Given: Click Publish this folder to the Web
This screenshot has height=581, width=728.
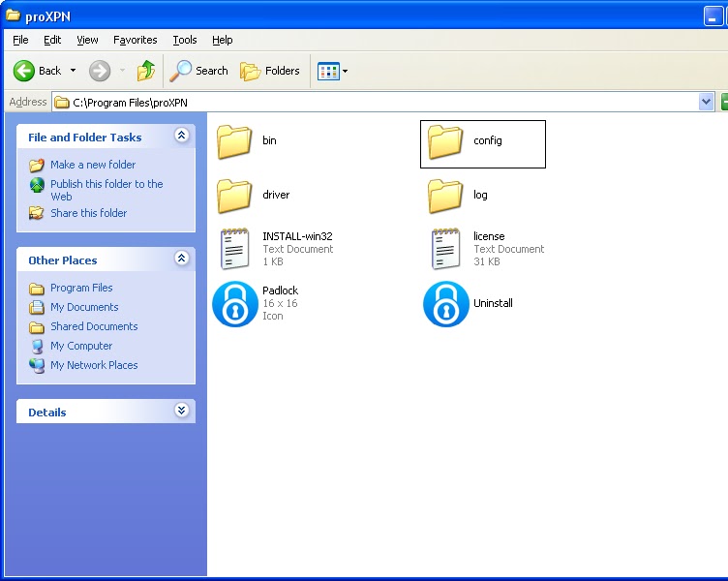Looking at the screenshot, I should pyautogui.click(x=106, y=190).
